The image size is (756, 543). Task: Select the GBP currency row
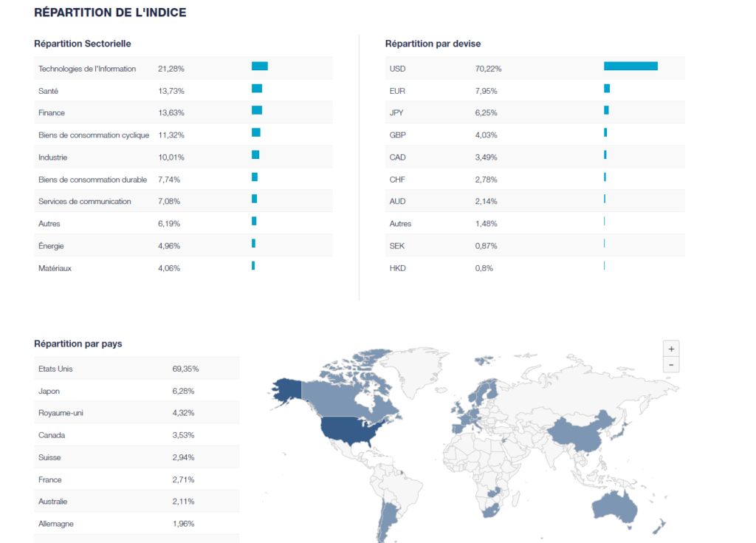535,135
